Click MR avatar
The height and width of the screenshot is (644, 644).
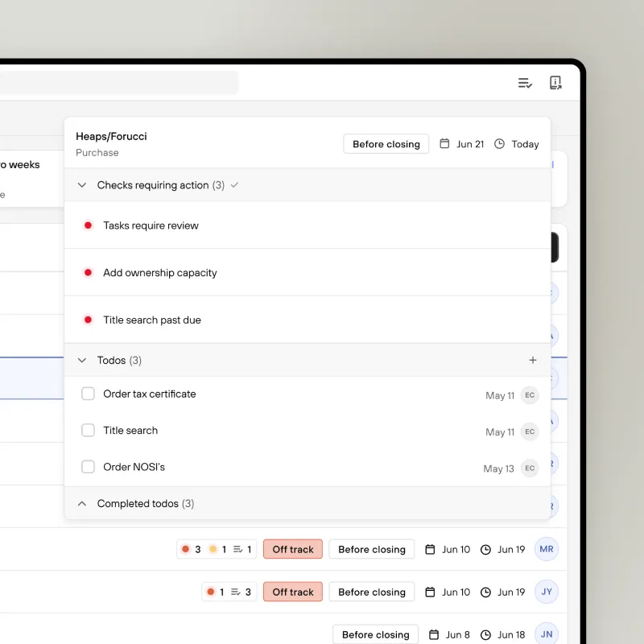547,549
